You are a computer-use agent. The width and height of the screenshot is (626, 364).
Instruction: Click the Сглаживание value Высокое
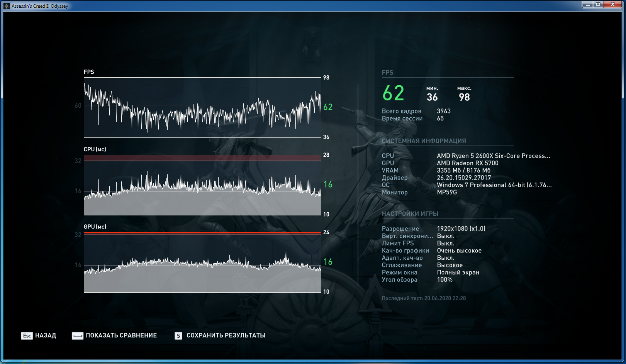pos(450,266)
